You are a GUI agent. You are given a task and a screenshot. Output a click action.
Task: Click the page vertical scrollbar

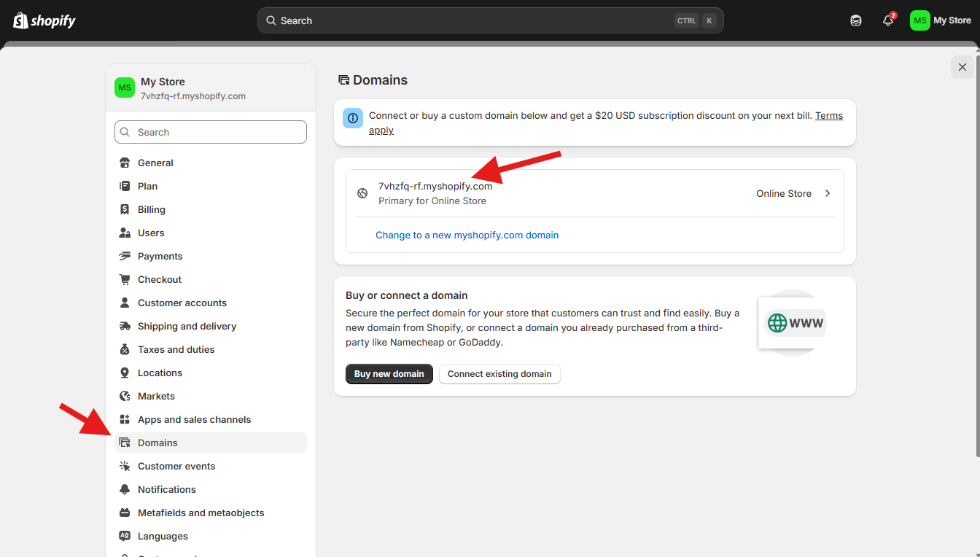tap(976, 255)
